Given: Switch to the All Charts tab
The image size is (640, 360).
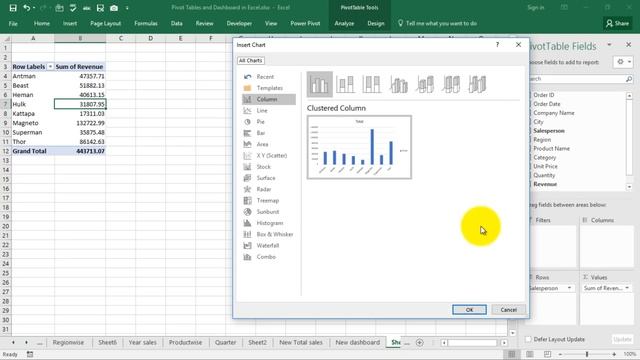Looking at the screenshot, I should [x=251, y=60].
